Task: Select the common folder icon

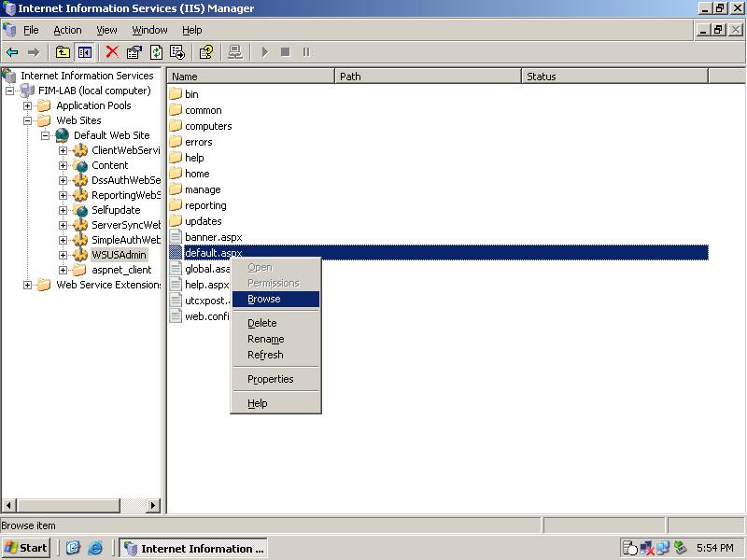Action: (176, 110)
